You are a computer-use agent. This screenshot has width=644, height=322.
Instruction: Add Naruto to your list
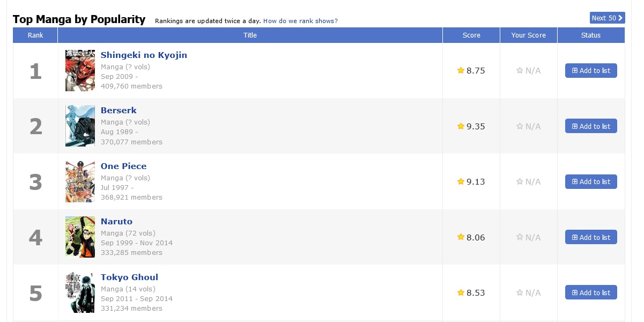click(x=591, y=237)
